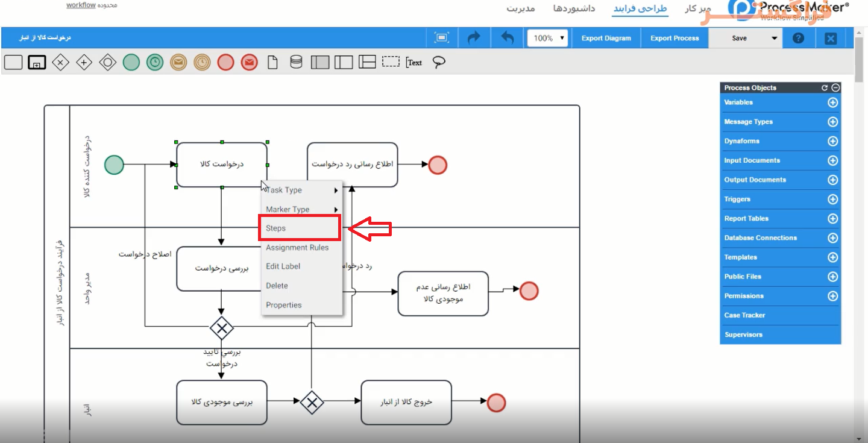Expand the Save button dropdown arrow

775,38
